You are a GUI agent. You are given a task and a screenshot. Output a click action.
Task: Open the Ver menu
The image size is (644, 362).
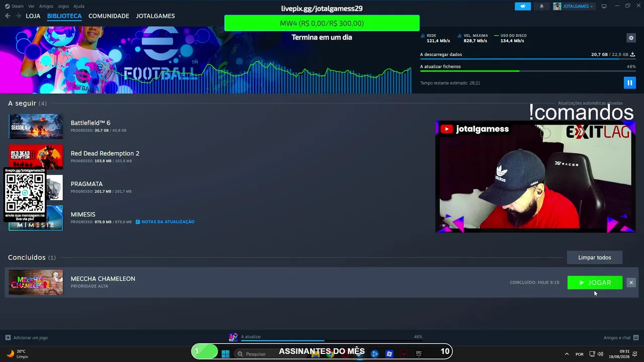coord(31,6)
